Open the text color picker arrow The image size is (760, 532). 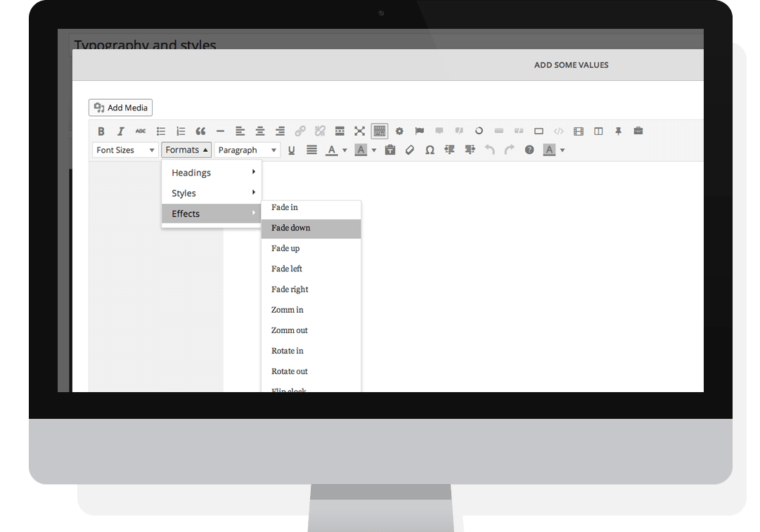344,150
